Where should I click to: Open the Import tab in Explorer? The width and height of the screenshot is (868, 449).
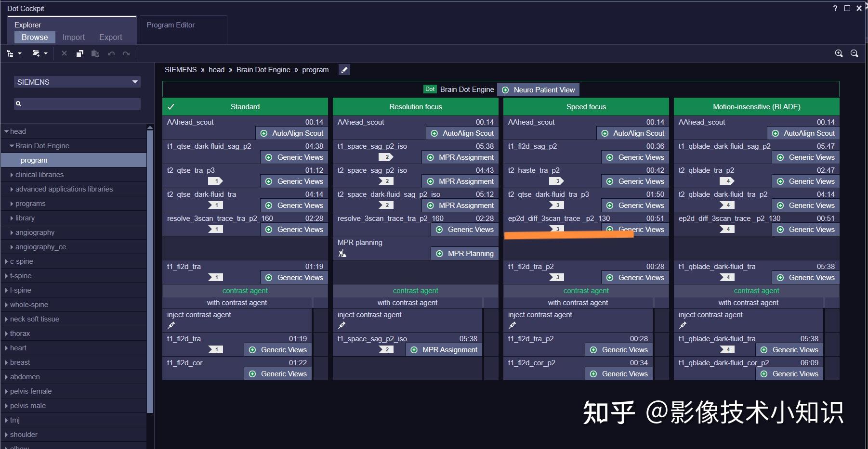click(x=73, y=37)
